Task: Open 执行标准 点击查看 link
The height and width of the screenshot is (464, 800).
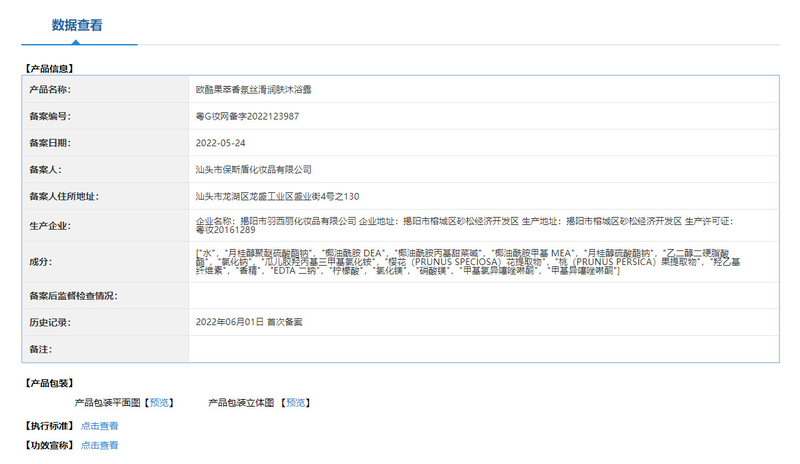Action: (x=99, y=426)
